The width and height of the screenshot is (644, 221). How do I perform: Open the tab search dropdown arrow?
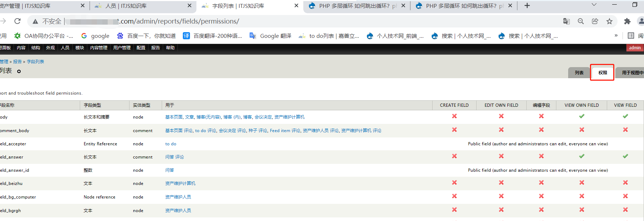point(594,5)
